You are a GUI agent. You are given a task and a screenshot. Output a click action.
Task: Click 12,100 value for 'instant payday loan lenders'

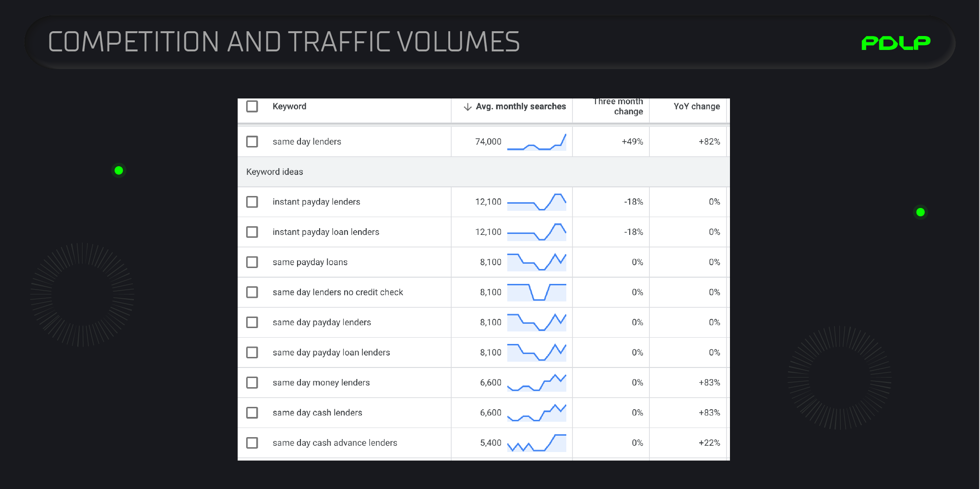point(488,232)
